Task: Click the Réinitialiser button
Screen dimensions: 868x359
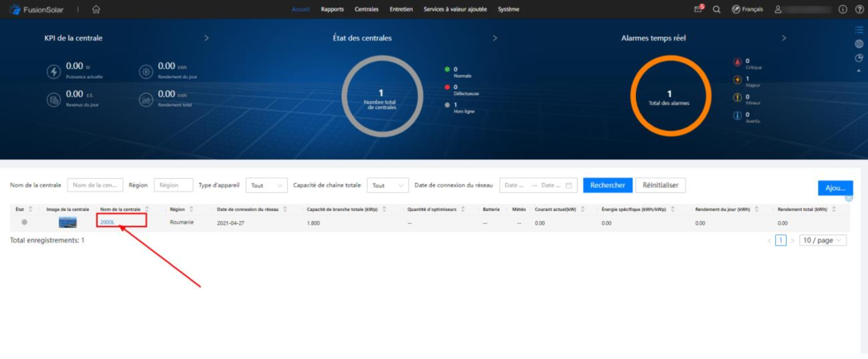Action: 660,185
